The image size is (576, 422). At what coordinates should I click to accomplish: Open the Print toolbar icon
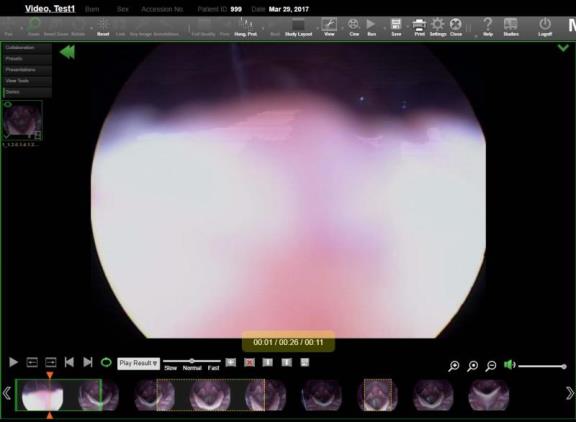click(419, 25)
